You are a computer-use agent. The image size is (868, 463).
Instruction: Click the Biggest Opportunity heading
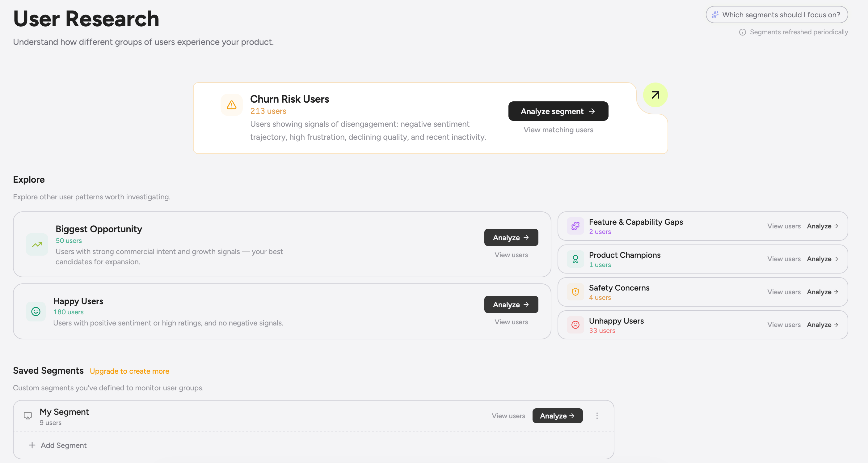(x=99, y=229)
